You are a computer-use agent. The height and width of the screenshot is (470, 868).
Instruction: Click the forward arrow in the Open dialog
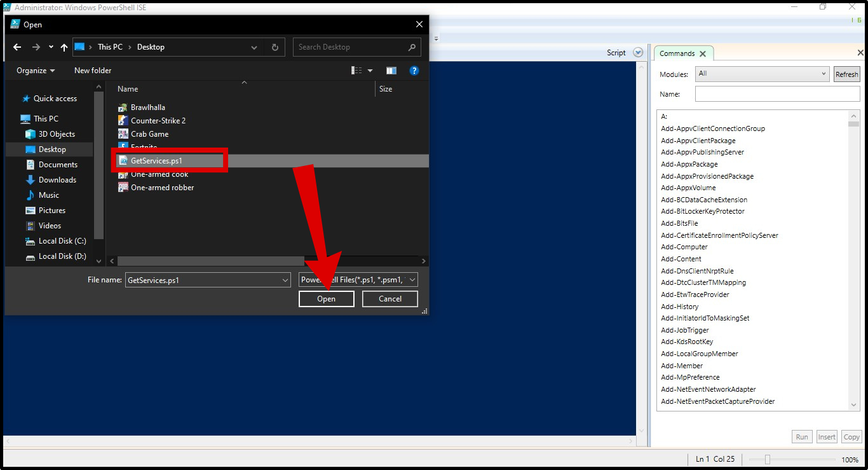(36, 47)
